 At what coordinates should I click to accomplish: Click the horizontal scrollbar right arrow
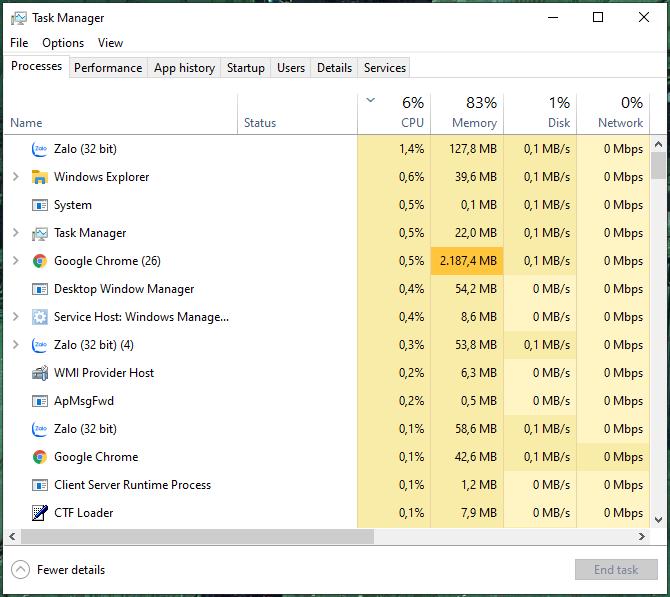pyautogui.click(x=641, y=536)
